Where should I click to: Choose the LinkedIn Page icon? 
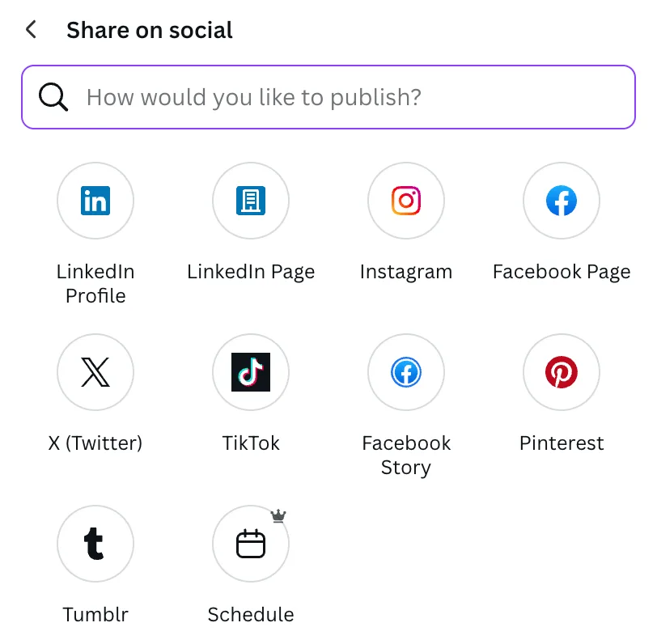click(251, 201)
